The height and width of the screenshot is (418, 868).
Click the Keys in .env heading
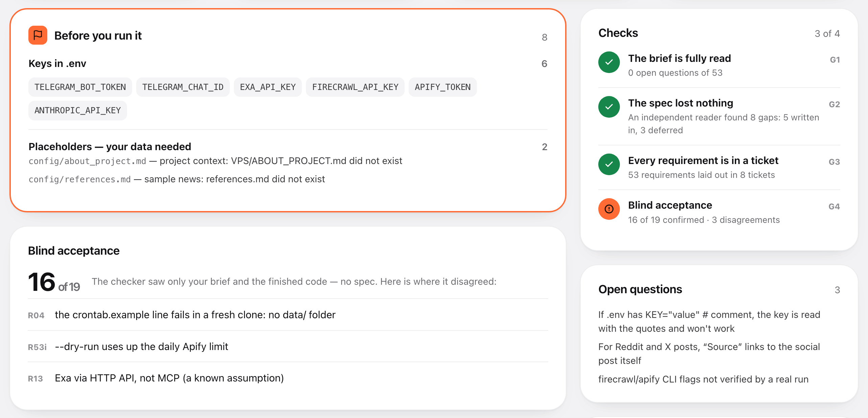tap(57, 64)
